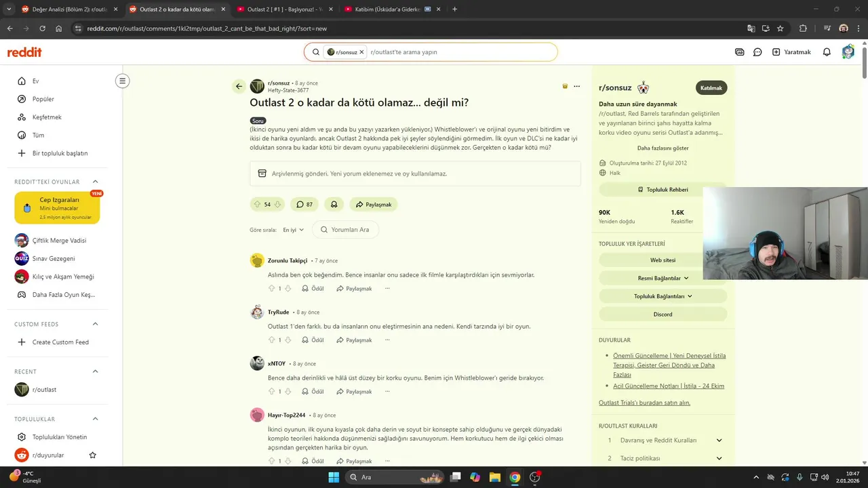Share xNTOY's comment via Paylaşmak
The width and height of the screenshot is (868, 488).
(354, 392)
